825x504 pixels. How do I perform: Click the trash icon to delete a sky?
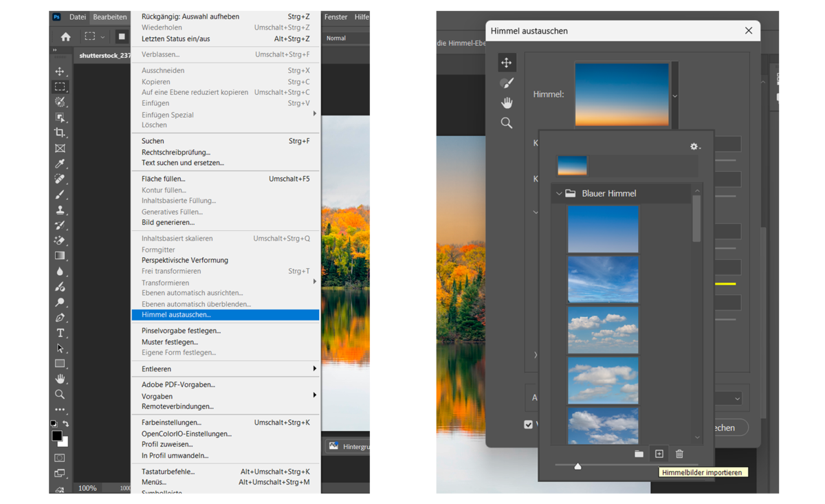click(x=679, y=454)
